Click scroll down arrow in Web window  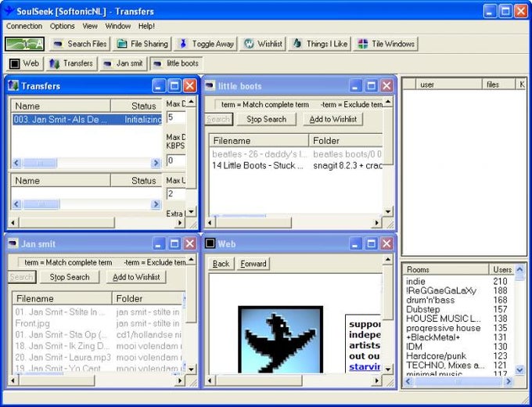click(x=387, y=369)
